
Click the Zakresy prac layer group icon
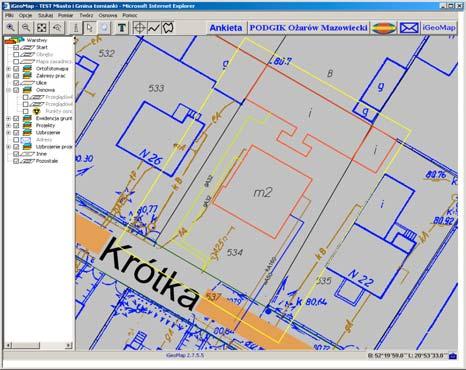tap(27, 76)
